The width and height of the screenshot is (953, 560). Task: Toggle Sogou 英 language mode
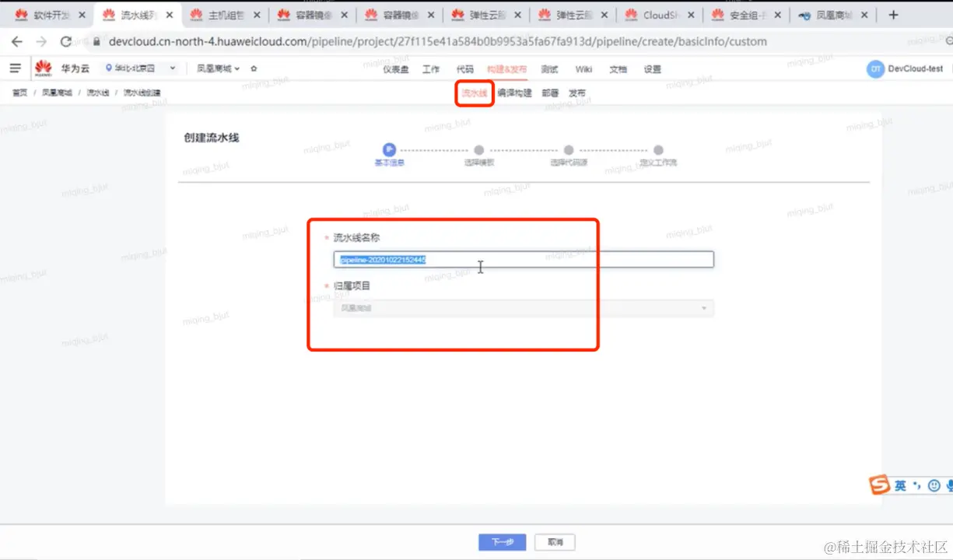[900, 485]
